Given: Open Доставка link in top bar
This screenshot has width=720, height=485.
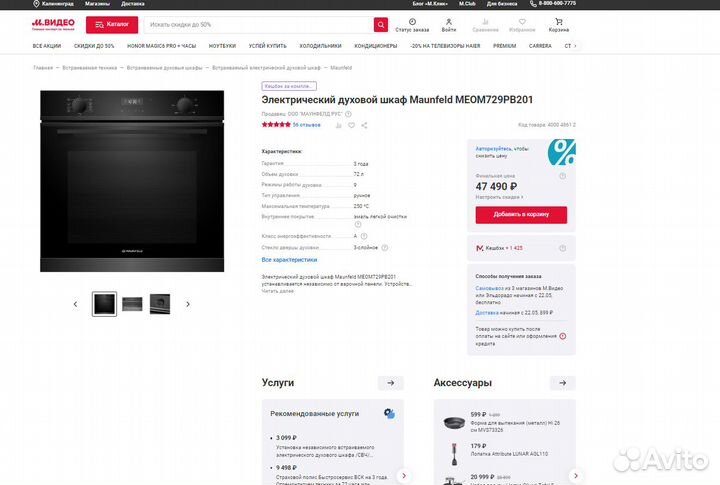Looking at the screenshot, I should coord(133,4).
